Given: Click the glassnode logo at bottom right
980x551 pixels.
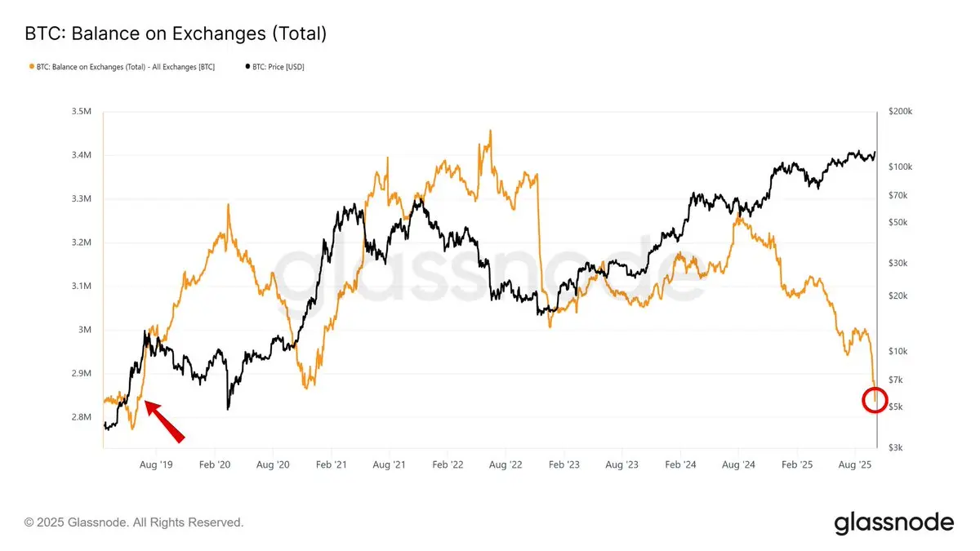Looking at the screenshot, I should coord(893,522).
